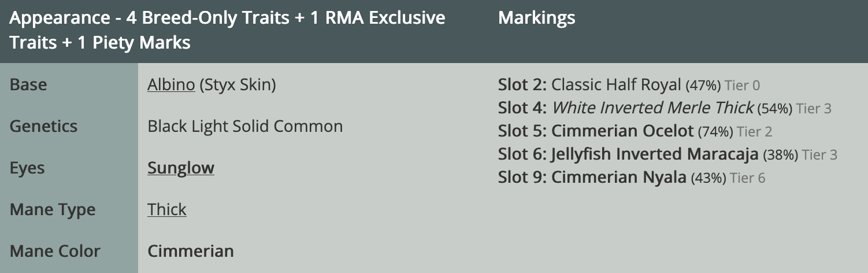The image size is (868, 273).
Task: Click the Tier 0 label
Action: [742, 86]
